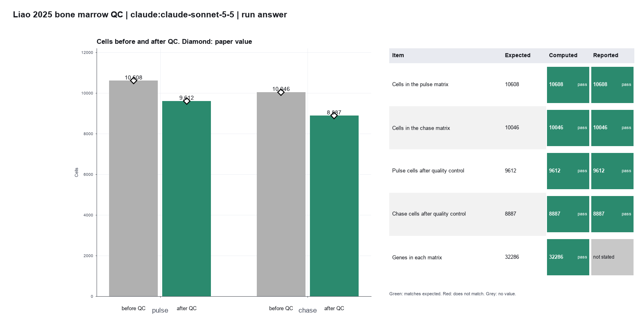Click the 'pulse' group label on x-axis
Viewport: 644px width, 322px height.
(x=160, y=310)
